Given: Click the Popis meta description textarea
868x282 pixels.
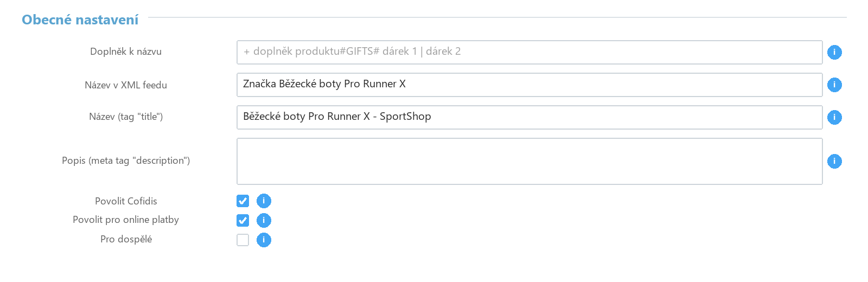Looking at the screenshot, I should click(529, 161).
